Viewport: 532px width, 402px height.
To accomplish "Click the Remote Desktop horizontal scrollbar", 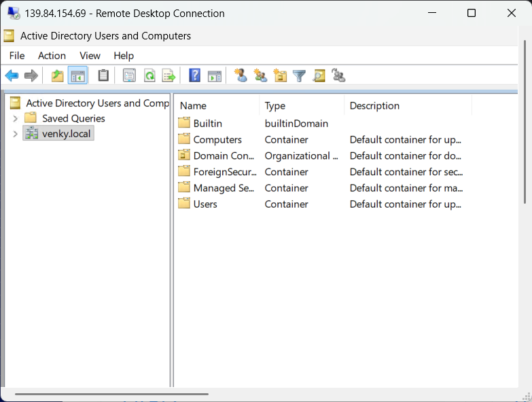I will 111,395.
